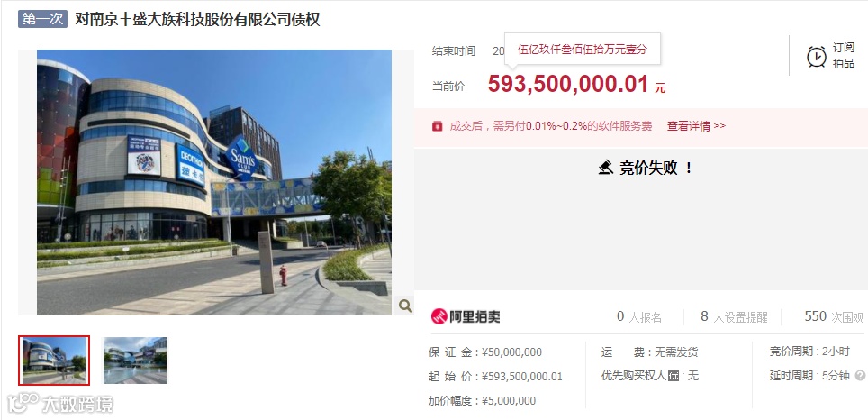Open the 查看详情 >> link
Image resolution: width=868 pixels, height=420 pixels.
click(x=696, y=126)
